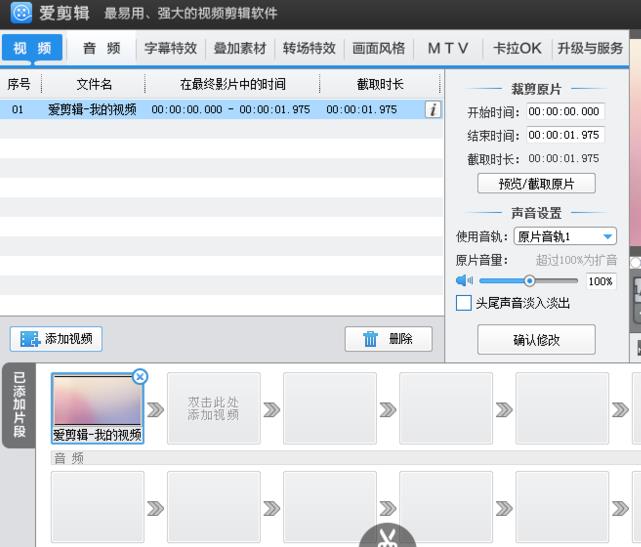Select the 爱剪辑-我的视频 clip thumbnail
Viewport: 641px width, 547px height.
pos(97,401)
